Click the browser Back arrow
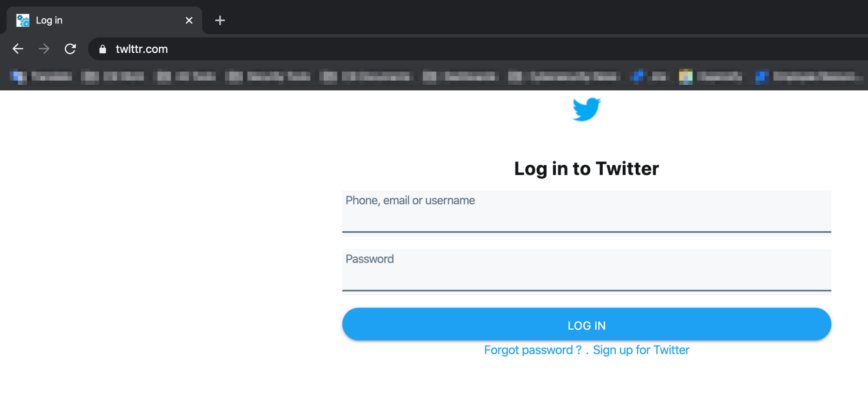Viewport: 868px width, 399px height. click(x=18, y=49)
